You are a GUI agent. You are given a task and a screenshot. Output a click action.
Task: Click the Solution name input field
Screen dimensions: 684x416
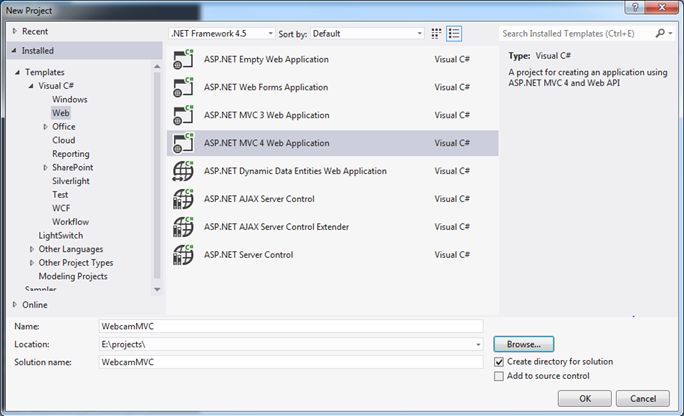coord(291,362)
